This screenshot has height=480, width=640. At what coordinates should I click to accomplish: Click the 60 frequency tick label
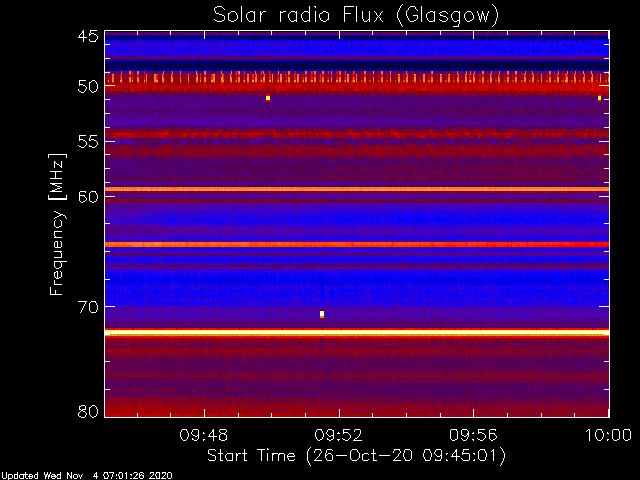click(x=88, y=197)
